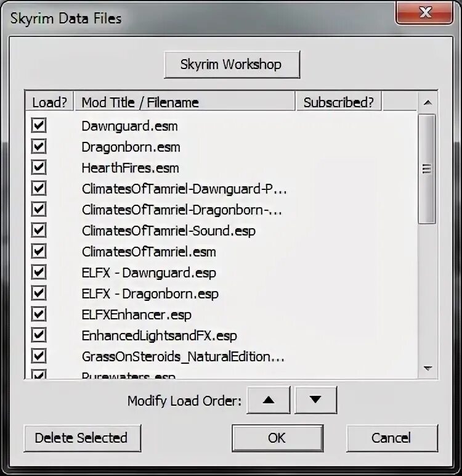Click the Cancel button

392,438
